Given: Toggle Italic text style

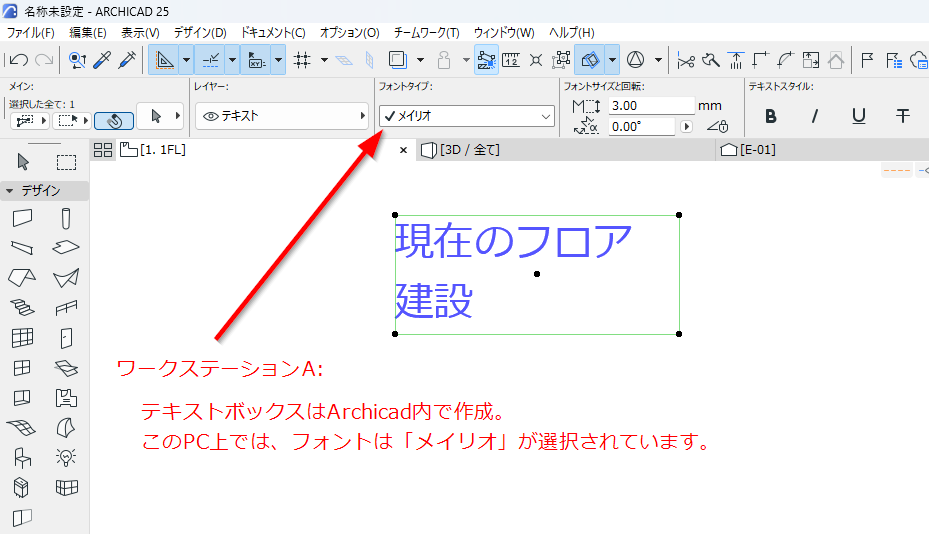Looking at the screenshot, I should (815, 116).
